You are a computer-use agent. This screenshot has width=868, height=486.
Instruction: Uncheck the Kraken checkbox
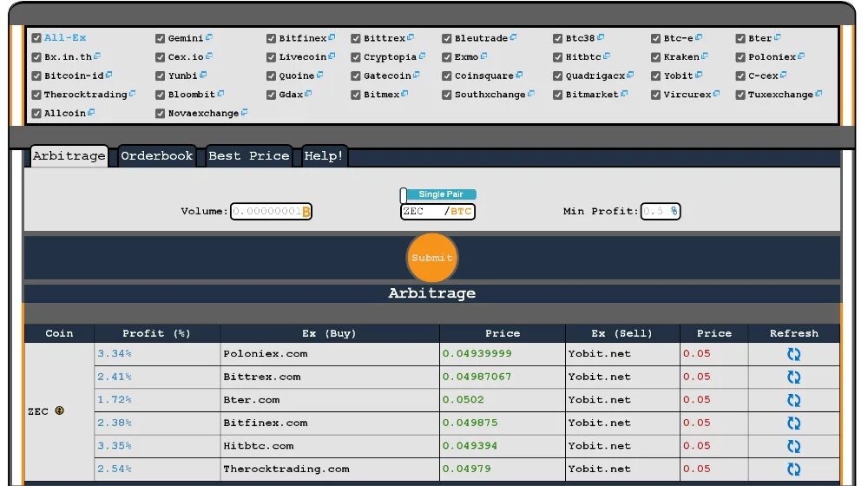[655, 57]
